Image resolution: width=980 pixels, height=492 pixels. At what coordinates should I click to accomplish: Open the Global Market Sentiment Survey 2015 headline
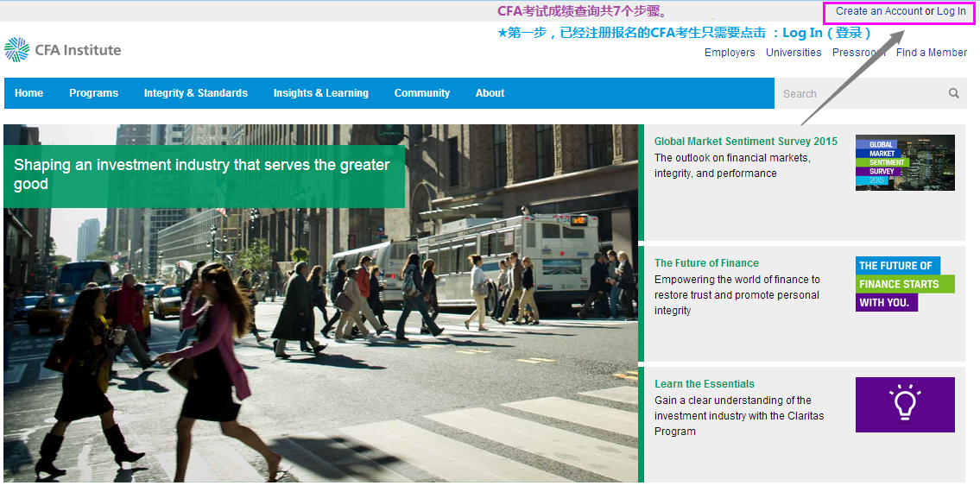pos(745,142)
